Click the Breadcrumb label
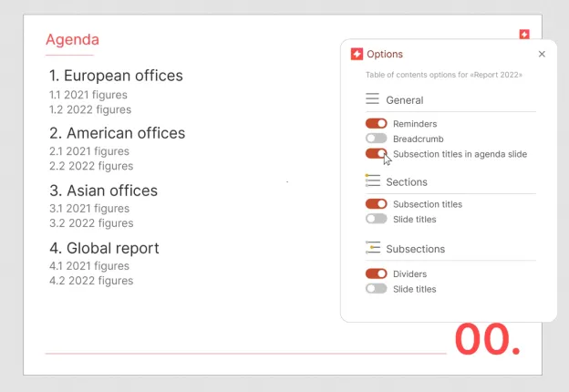The height and width of the screenshot is (392, 569). (x=418, y=139)
